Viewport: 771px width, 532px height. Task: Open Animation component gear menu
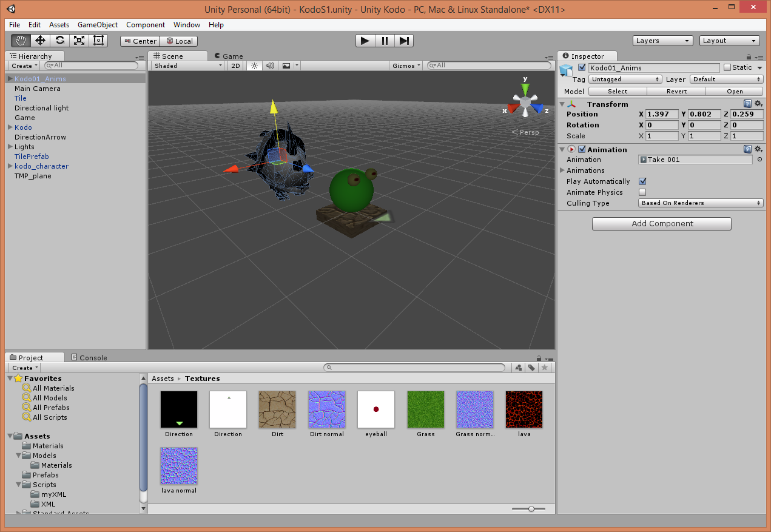point(758,149)
